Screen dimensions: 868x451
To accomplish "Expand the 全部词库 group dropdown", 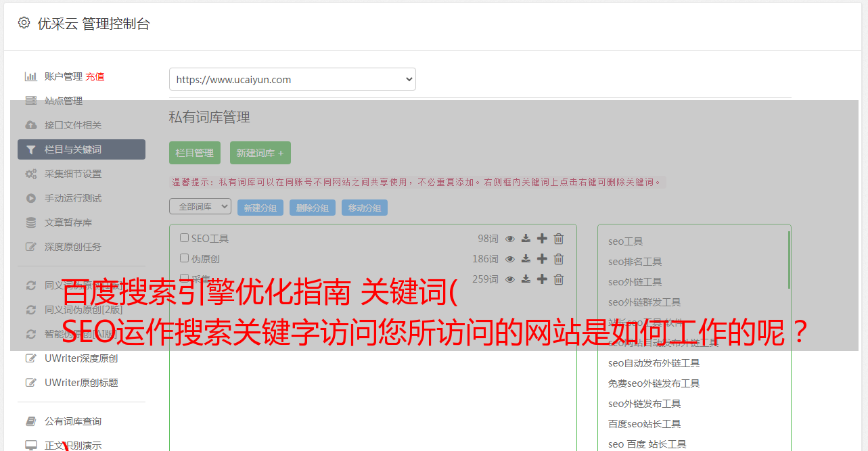I will coord(200,206).
